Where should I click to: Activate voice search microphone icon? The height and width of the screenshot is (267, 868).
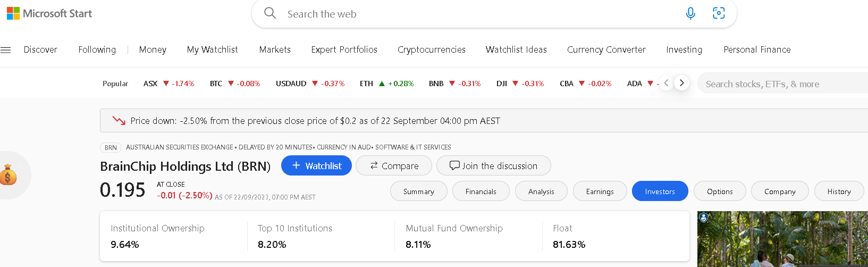click(x=690, y=13)
